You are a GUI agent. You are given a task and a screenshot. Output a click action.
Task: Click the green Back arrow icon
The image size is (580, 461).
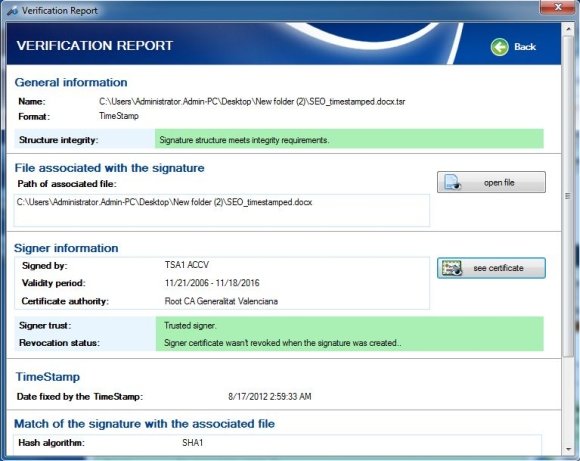click(x=499, y=47)
